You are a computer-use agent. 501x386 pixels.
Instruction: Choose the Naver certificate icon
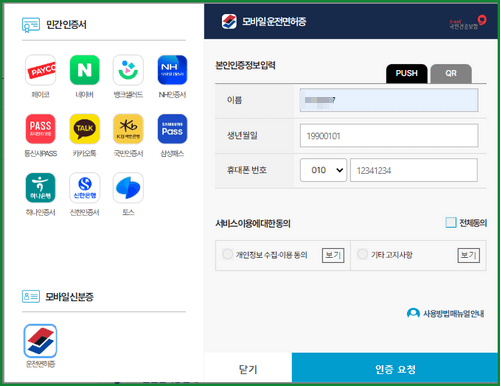pyautogui.click(x=84, y=70)
